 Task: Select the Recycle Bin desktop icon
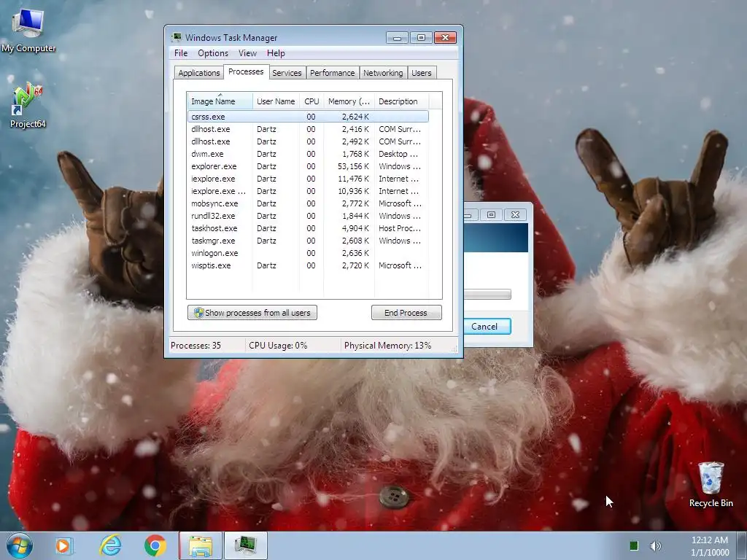(x=711, y=484)
